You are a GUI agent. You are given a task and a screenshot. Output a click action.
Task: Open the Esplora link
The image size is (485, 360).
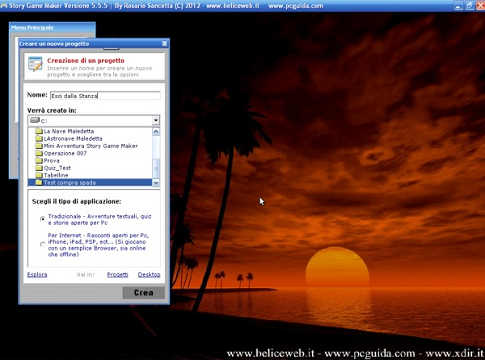tap(37, 275)
